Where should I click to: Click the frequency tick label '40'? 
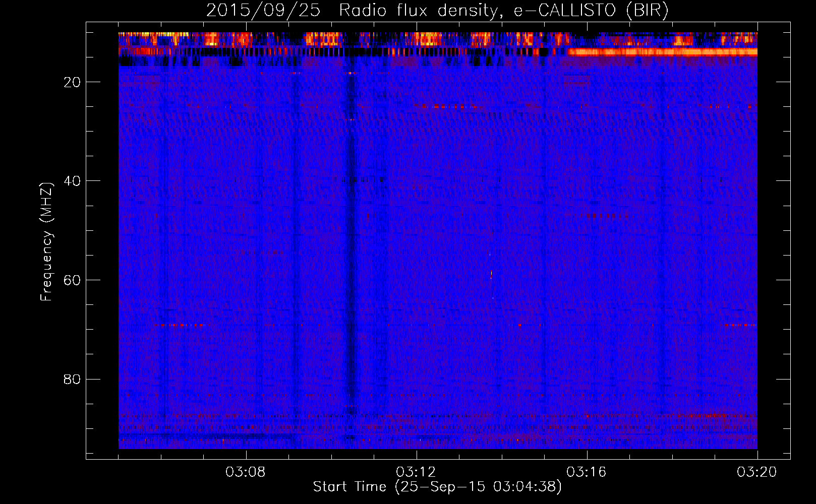tap(73, 181)
